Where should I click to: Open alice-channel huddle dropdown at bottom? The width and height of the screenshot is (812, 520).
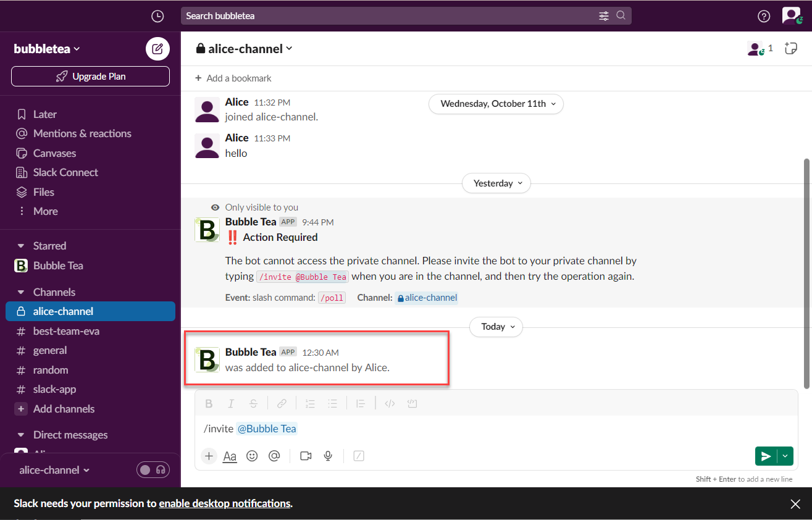tap(54, 470)
